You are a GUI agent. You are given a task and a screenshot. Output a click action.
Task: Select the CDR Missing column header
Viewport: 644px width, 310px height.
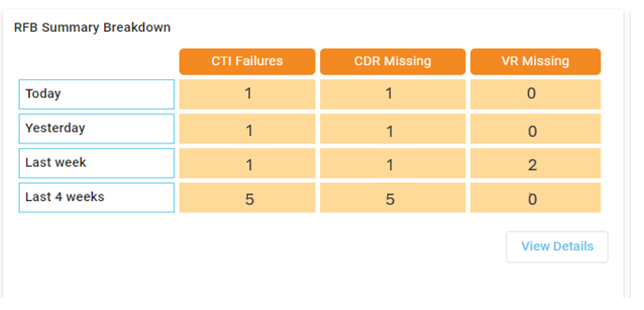click(x=393, y=61)
